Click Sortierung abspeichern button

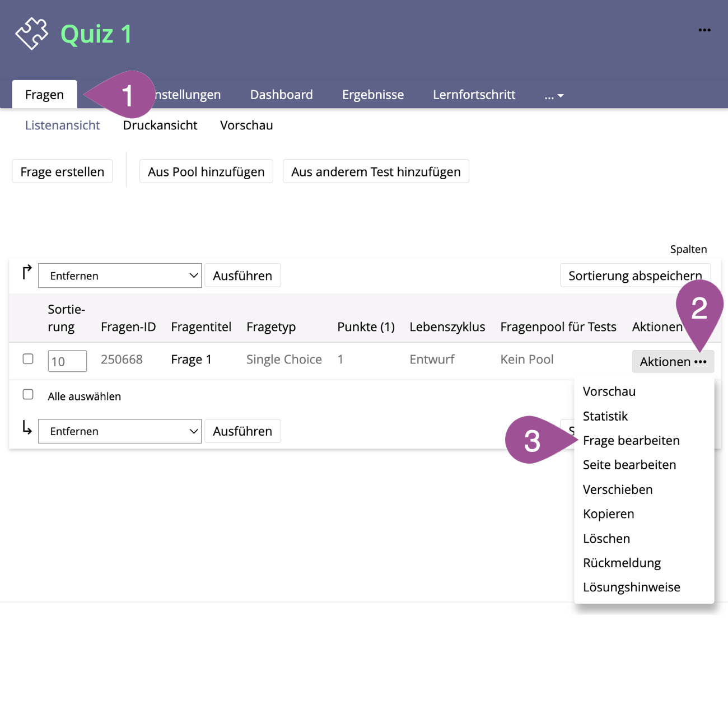pyautogui.click(x=634, y=276)
